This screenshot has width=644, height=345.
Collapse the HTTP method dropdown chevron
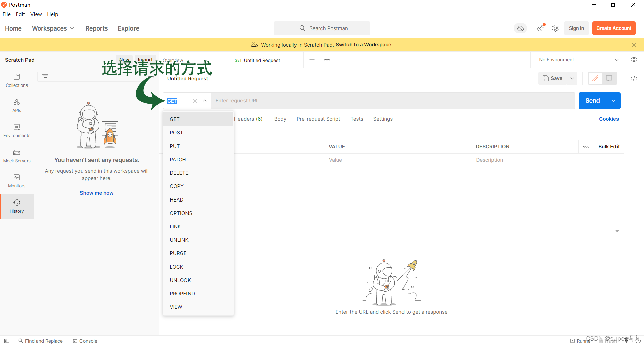coord(205,101)
